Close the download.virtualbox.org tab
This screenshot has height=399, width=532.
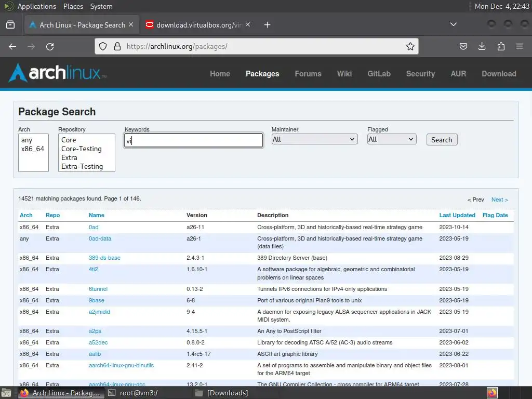click(248, 25)
